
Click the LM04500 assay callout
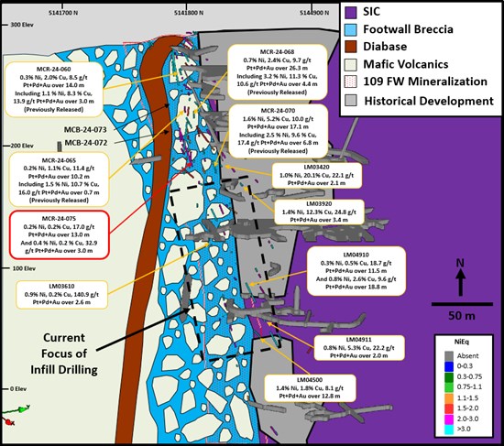coord(310,387)
